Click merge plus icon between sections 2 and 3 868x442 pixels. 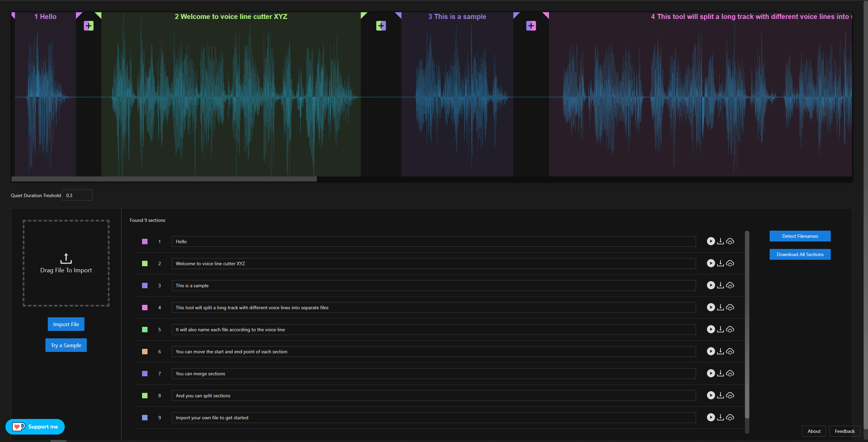381,26
